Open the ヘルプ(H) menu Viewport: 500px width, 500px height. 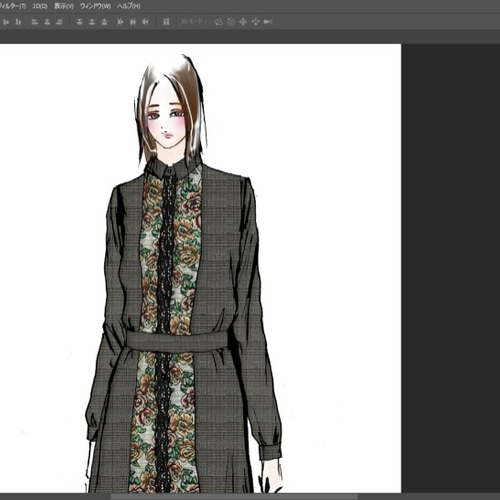[128, 6]
